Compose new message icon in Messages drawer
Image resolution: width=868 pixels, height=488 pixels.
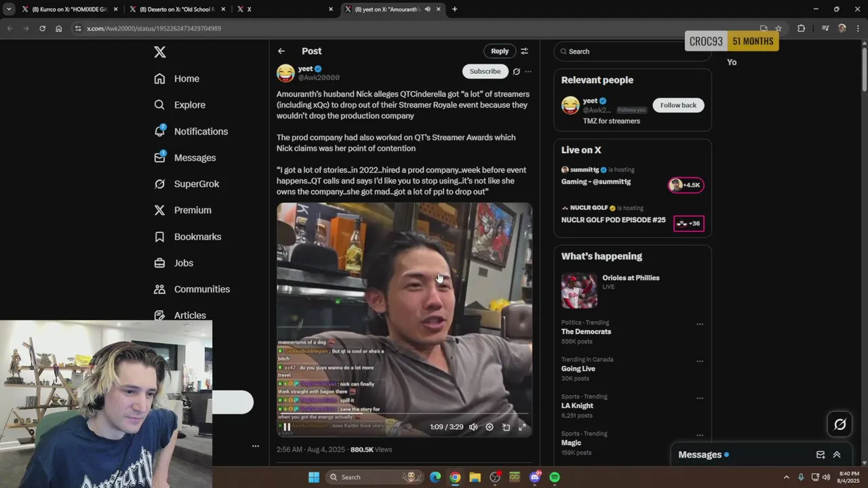[x=821, y=455]
